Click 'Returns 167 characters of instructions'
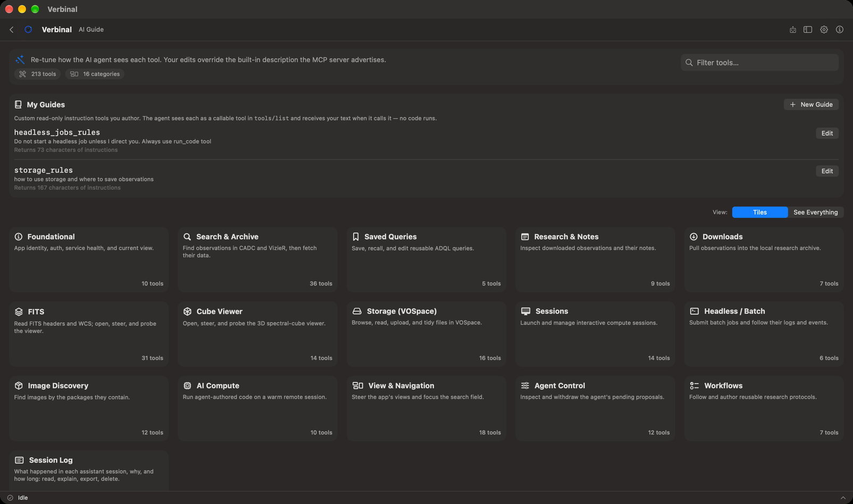Screen dimensions: 853x504 (68, 188)
